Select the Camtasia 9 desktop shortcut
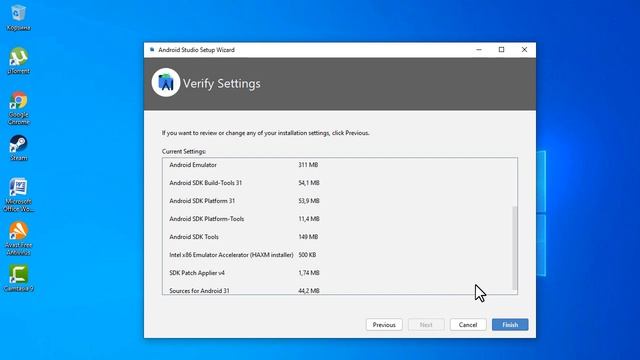The width and height of the screenshot is (640, 360). tap(18, 278)
